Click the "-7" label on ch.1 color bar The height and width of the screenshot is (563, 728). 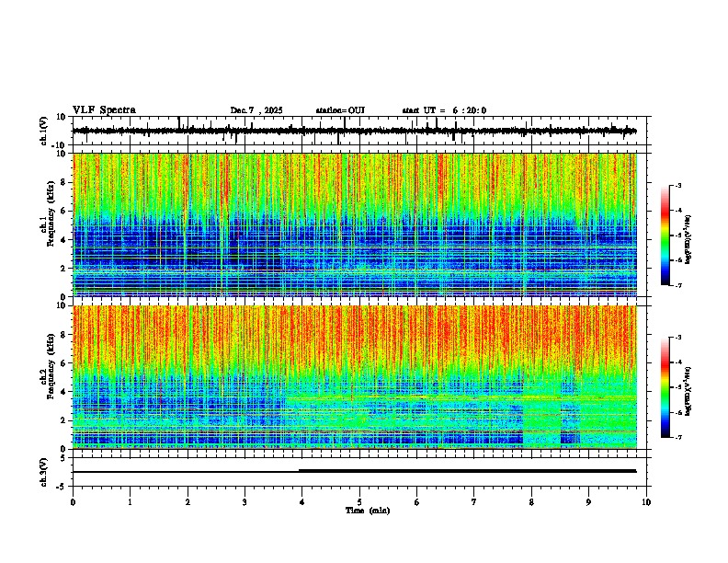point(677,285)
